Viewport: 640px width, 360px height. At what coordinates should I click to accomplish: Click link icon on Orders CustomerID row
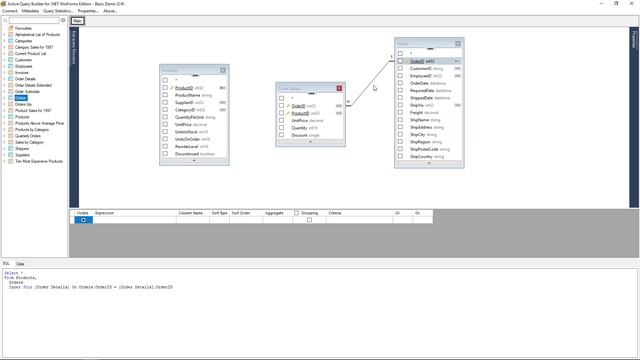coord(458,69)
